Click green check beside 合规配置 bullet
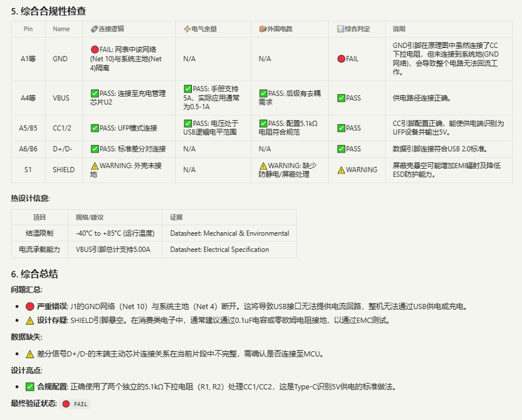 coord(30,387)
